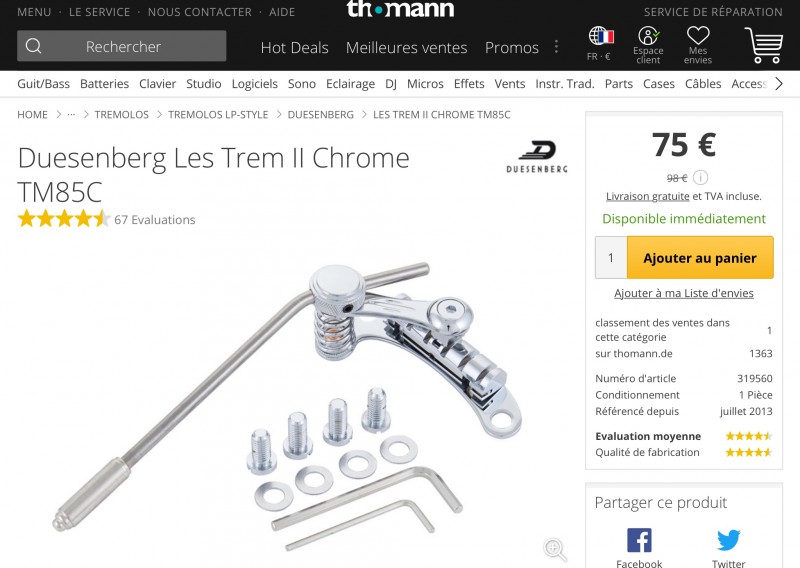Click the price info circle icon
800x568 pixels.
pyautogui.click(x=701, y=178)
